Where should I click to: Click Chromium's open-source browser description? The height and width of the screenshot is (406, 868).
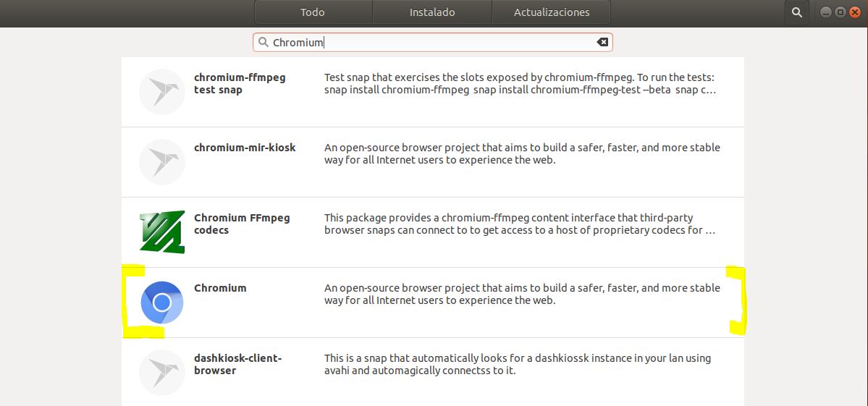click(522, 295)
